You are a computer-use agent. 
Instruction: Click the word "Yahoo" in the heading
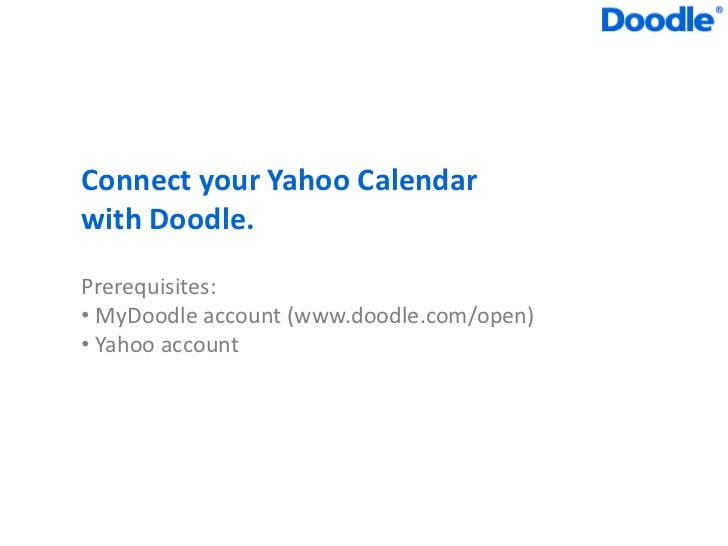click(x=308, y=180)
